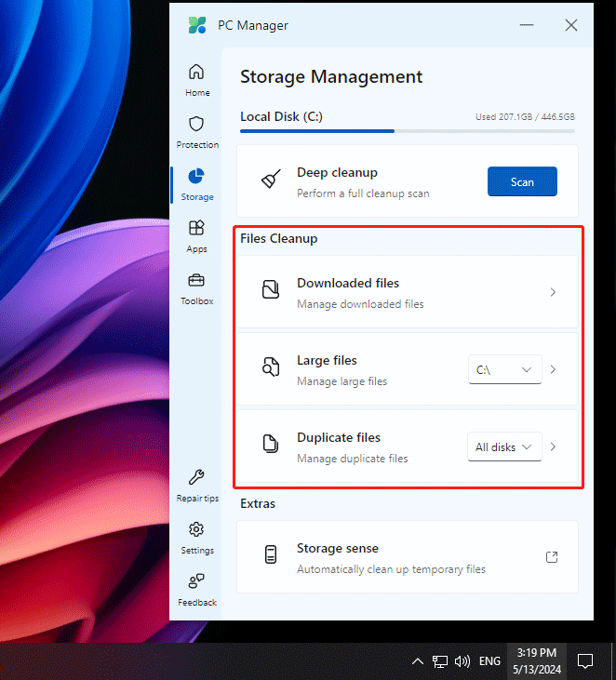Click the Storage Management heading
616x680 pixels.
[331, 77]
